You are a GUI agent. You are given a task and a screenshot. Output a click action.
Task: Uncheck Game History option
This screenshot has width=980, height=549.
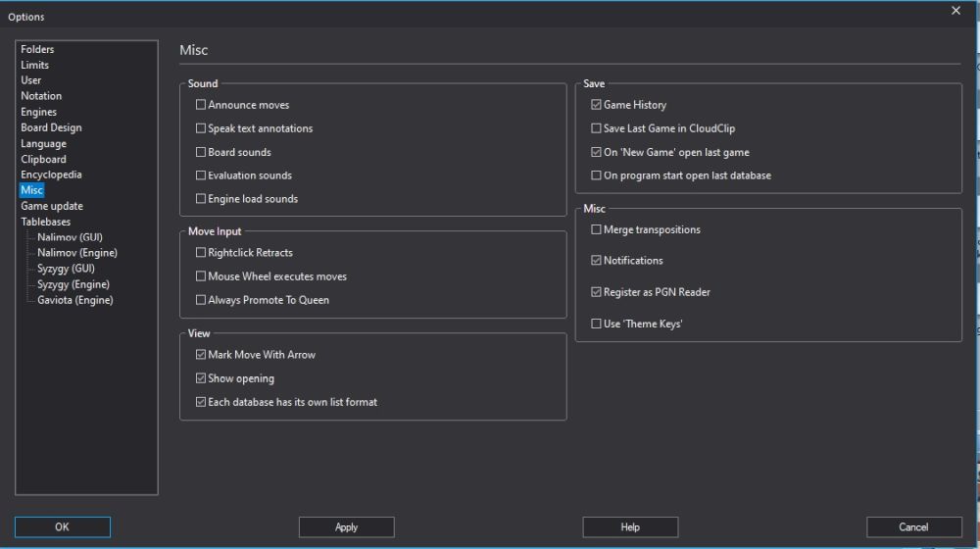(596, 105)
